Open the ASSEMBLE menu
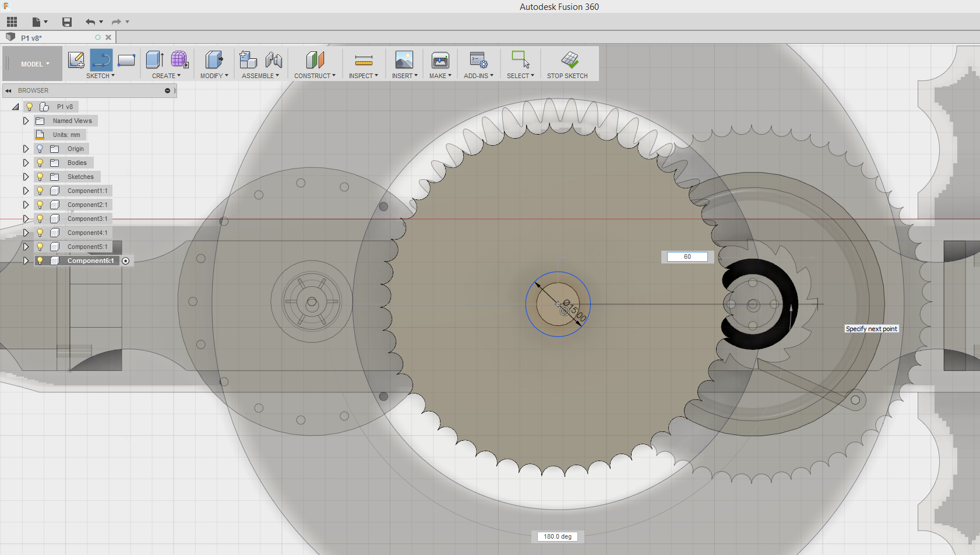This screenshot has height=555, width=980. point(260,76)
